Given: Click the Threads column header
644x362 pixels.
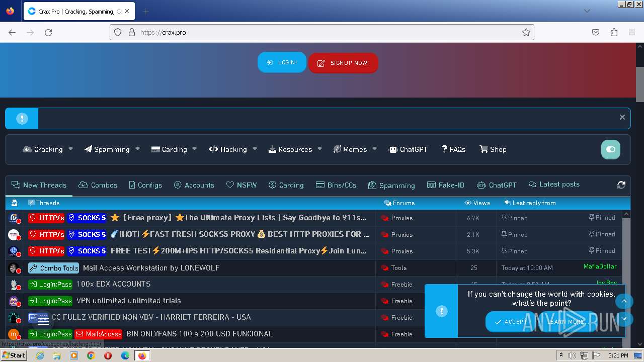Looking at the screenshot, I should [44, 203].
